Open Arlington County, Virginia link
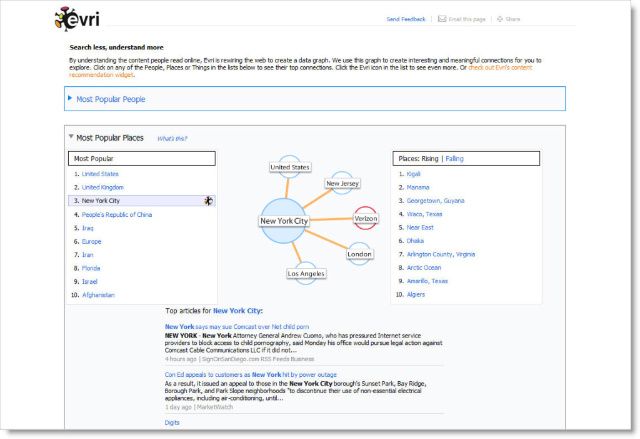The width and height of the screenshot is (640, 439). click(x=441, y=254)
